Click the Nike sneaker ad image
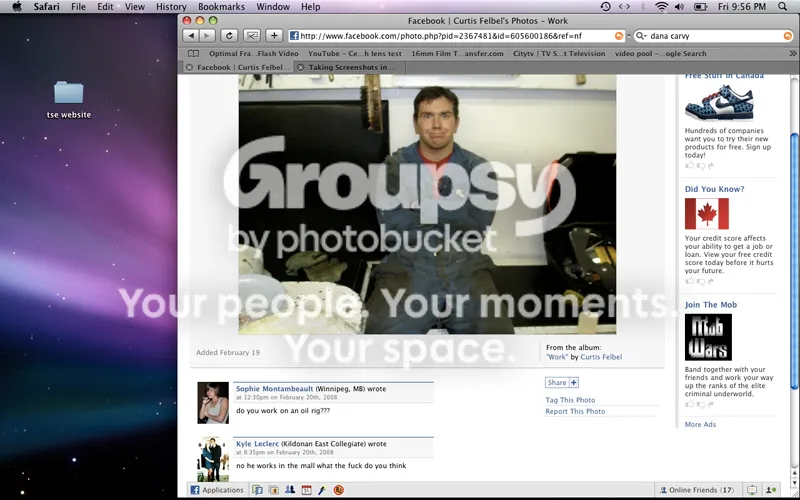This screenshot has width=800, height=500. (719, 103)
